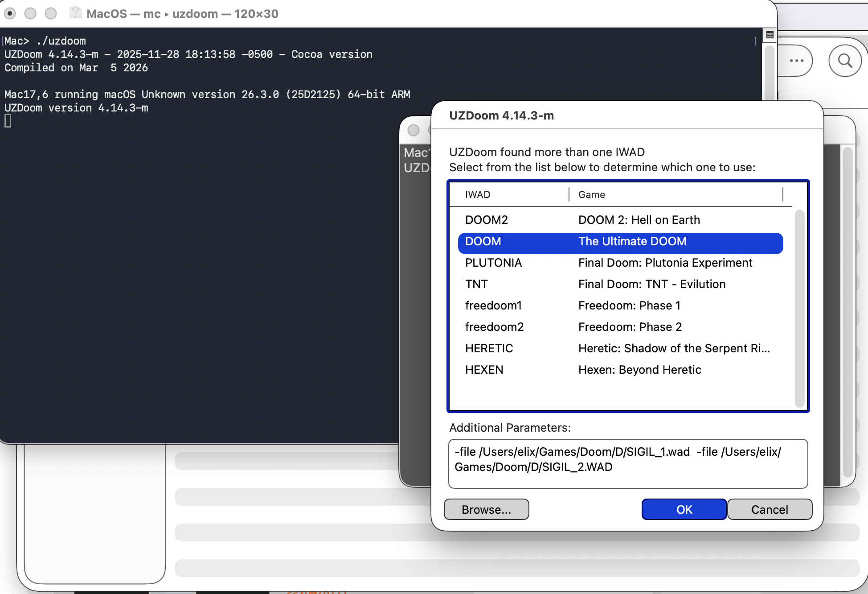Select the highlighted DOOM row

620,243
